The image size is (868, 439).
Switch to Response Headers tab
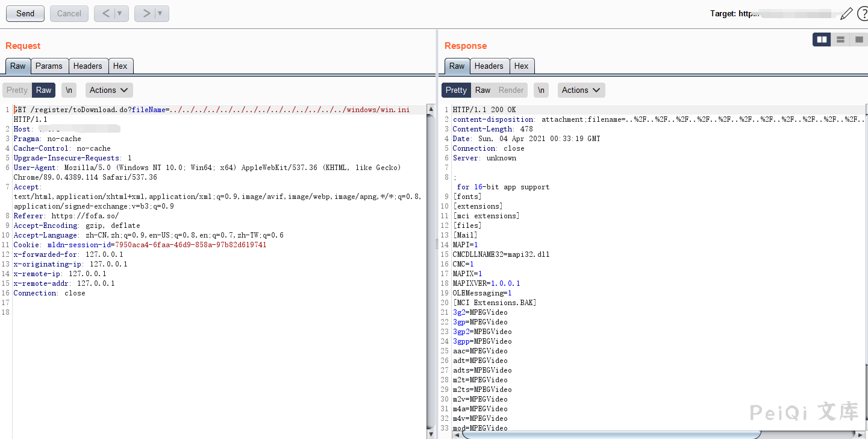coord(489,66)
